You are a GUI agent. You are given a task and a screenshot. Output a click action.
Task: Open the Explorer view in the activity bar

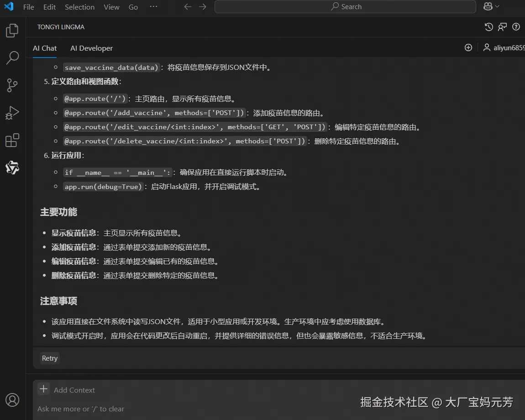click(12, 30)
